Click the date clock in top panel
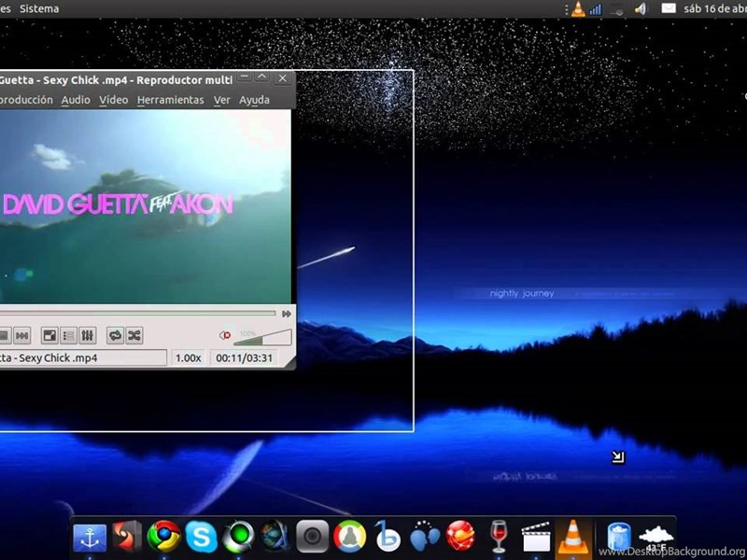Screen dimensions: 747x560 click(715, 8)
